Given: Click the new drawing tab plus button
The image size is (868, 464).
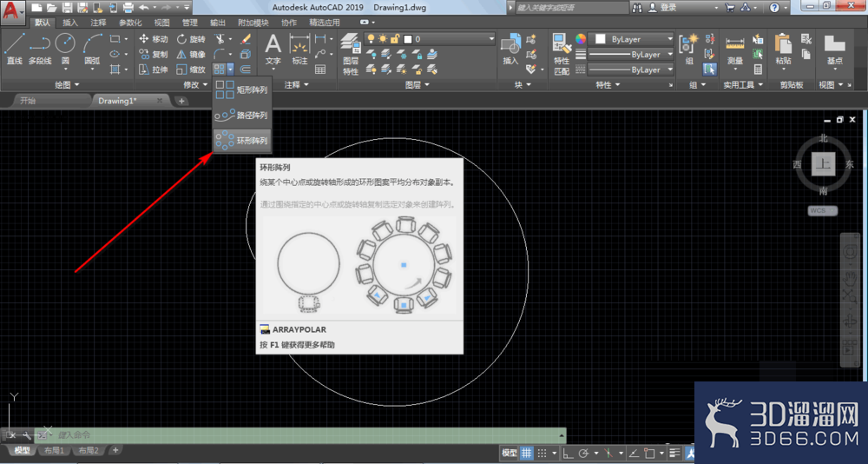Looking at the screenshot, I should [181, 101].
